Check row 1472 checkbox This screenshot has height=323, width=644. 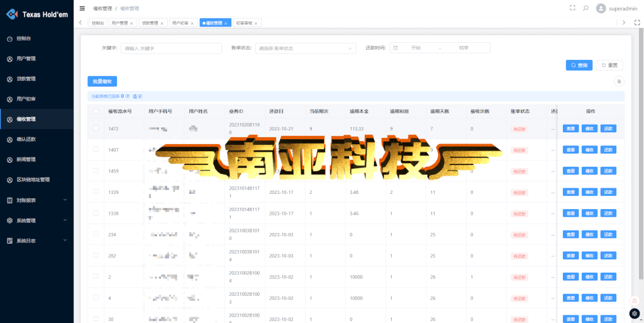96,128
